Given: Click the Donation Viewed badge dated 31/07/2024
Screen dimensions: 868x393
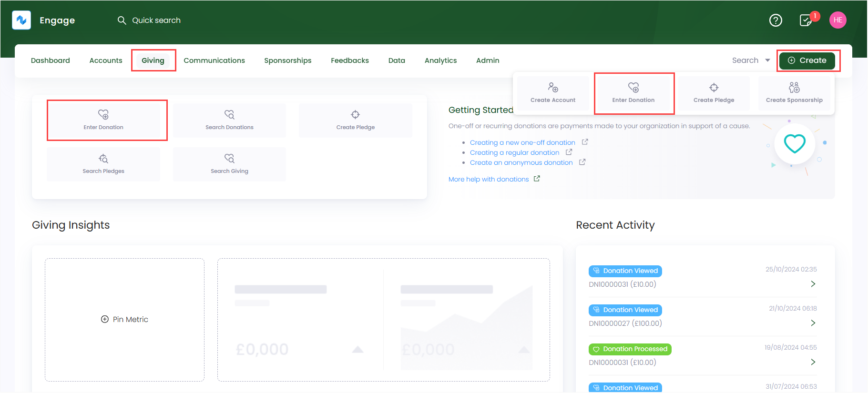Looking at the screenshot, I should 625,387.
